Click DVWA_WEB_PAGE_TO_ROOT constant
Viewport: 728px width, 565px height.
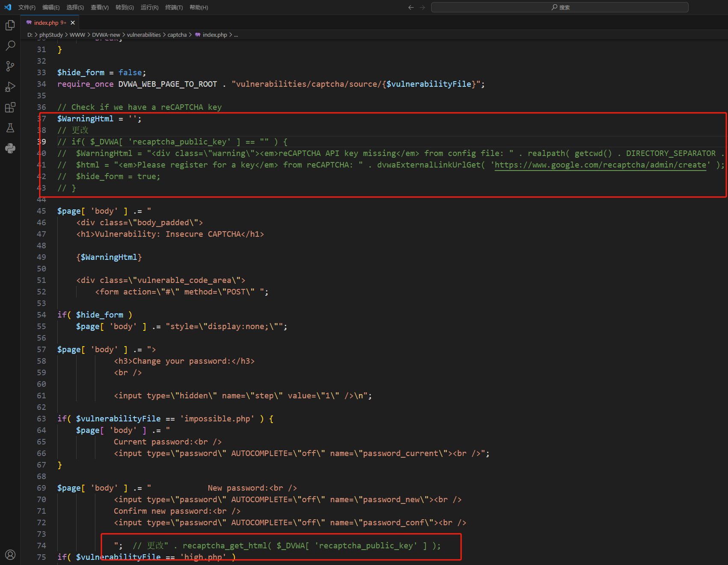tap(168, 84)
